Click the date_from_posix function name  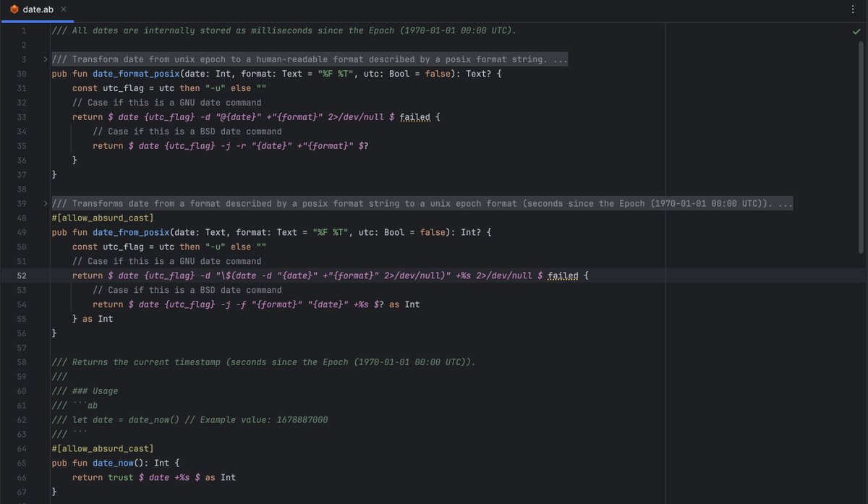coord(132,232)
